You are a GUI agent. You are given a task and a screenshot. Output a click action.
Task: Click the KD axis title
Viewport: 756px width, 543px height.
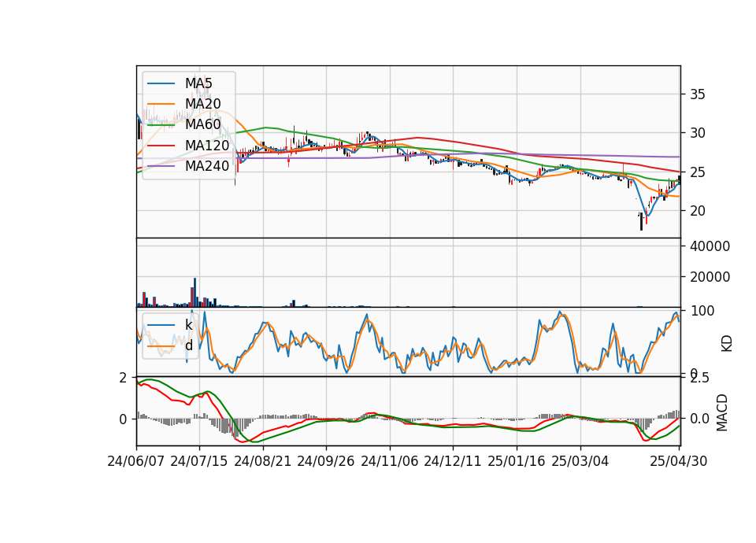[727, 344]
